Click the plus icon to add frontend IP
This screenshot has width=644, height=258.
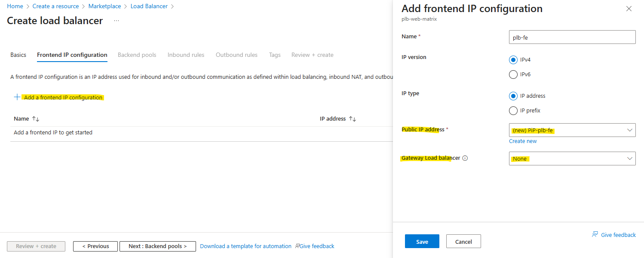pyautogui.click(x=17, y=97)
